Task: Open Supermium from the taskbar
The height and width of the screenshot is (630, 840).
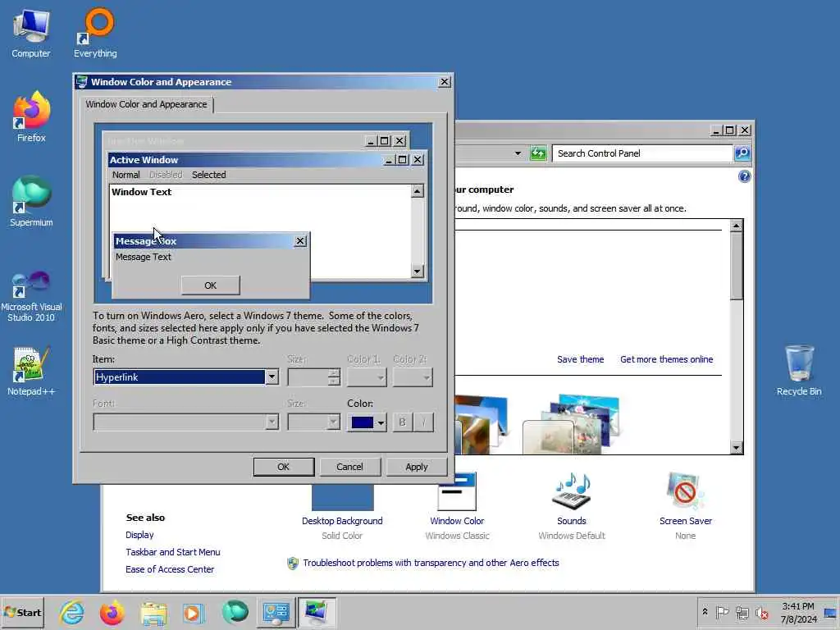Action: coord(235,612)
